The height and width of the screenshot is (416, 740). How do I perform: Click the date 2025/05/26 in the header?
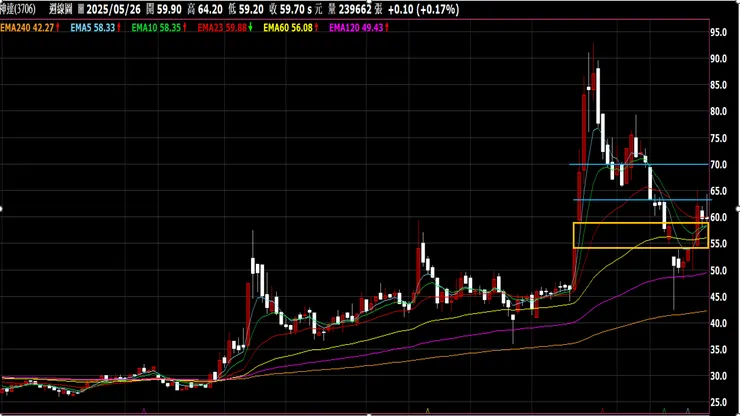click(113, 9)
